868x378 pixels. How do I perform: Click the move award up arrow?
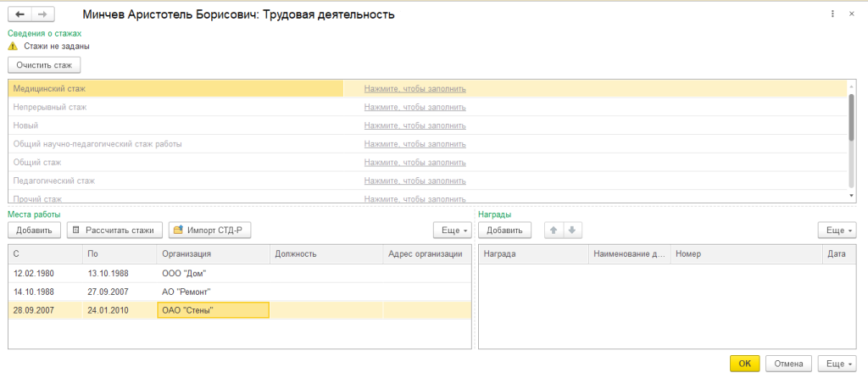[554, 230]
